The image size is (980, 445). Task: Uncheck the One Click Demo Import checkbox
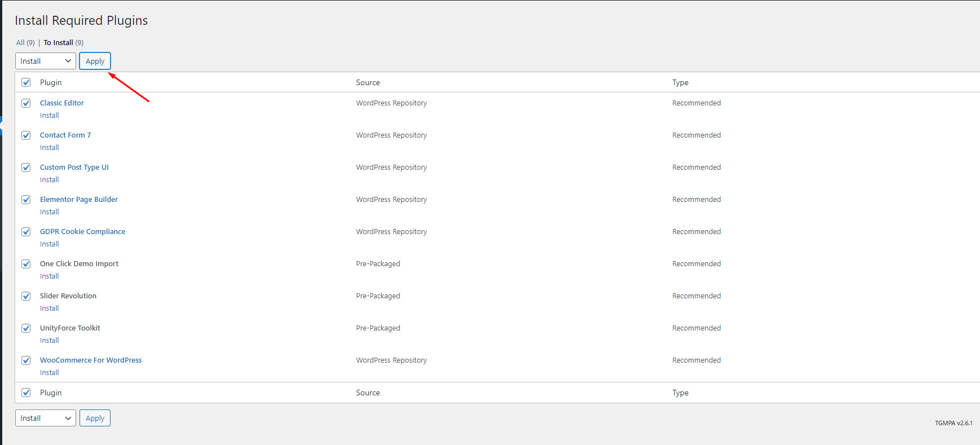(26, 264)
